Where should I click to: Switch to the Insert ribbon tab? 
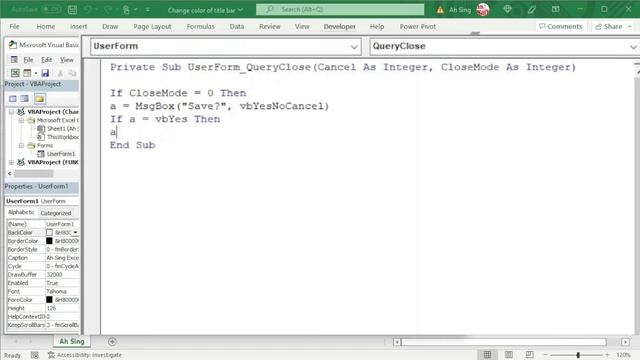78,27
